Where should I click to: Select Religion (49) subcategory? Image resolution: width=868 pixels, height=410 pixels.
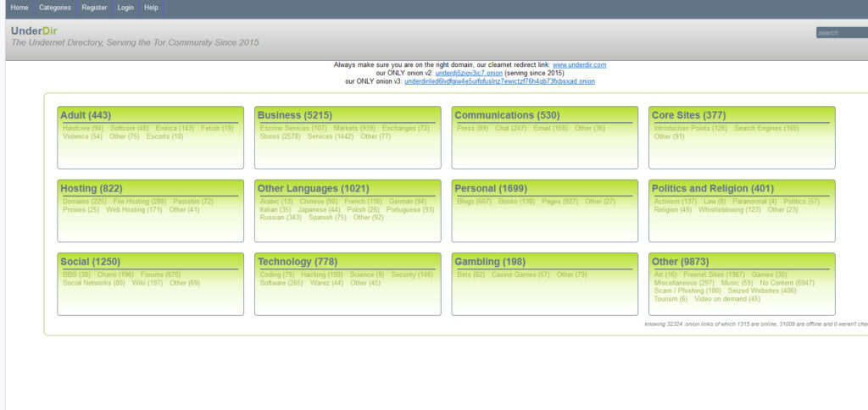(x=672, y=210)
